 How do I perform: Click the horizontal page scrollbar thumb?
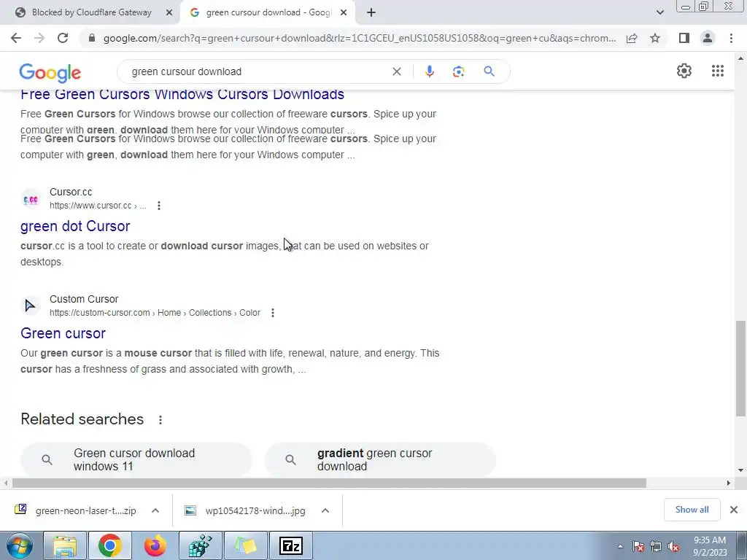329,483
